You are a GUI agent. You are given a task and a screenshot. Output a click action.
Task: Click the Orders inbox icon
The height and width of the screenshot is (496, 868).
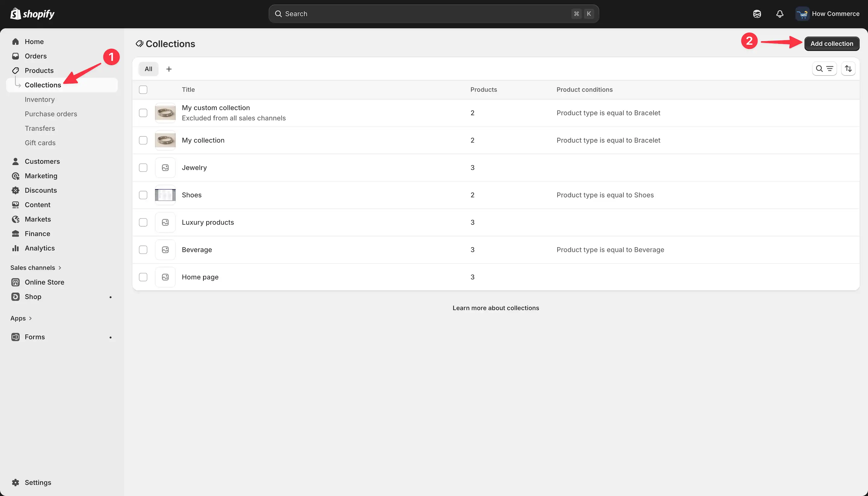pyautogui.click(x=15, y=56)
